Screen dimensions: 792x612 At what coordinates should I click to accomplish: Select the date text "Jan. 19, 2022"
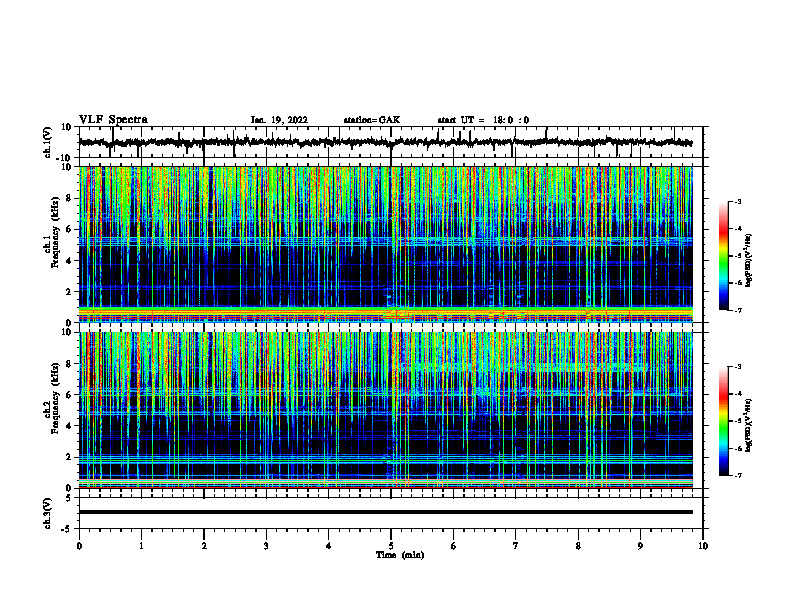(279, 120)
